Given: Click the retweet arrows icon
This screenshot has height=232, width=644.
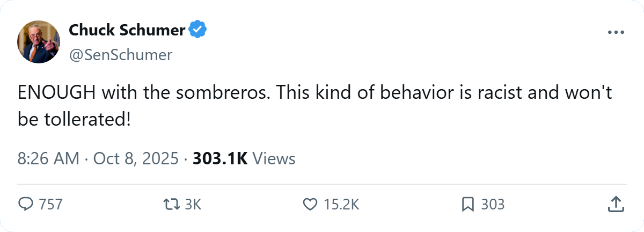Looking at the screenshot, I should point(173,204).
